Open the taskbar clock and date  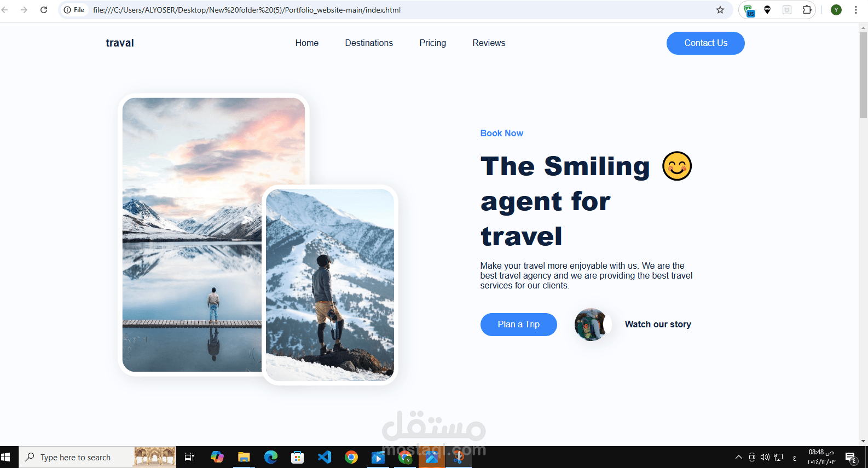821,457
